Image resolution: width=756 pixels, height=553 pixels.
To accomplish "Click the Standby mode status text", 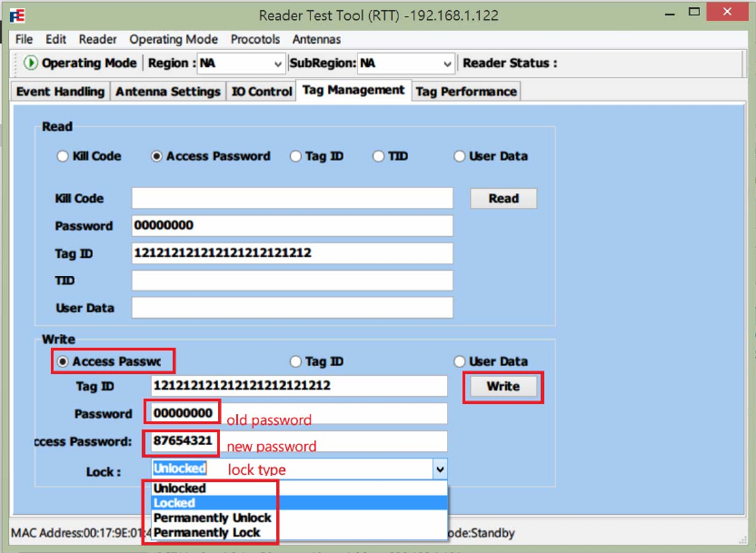I will (482, 533).
